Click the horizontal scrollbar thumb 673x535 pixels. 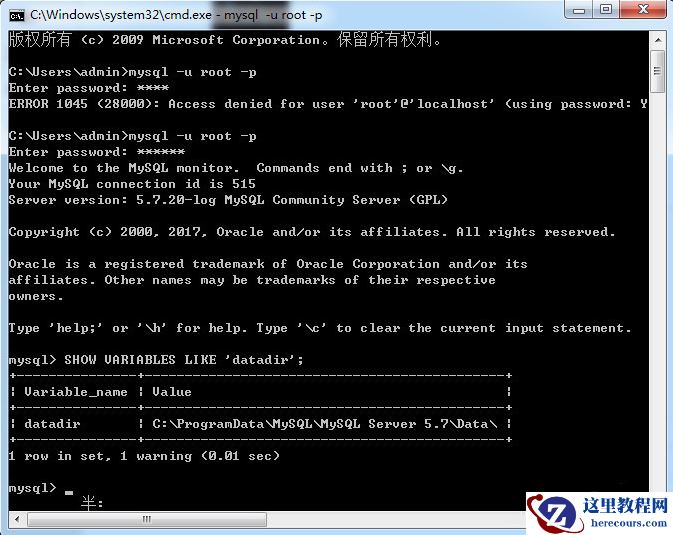[x=147, y=519]
